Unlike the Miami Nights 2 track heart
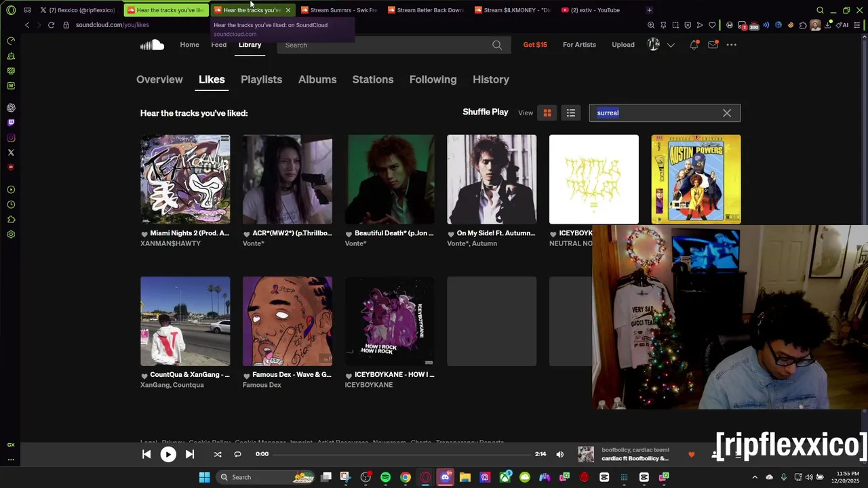The image size is (868, 488). coord(144,234)
